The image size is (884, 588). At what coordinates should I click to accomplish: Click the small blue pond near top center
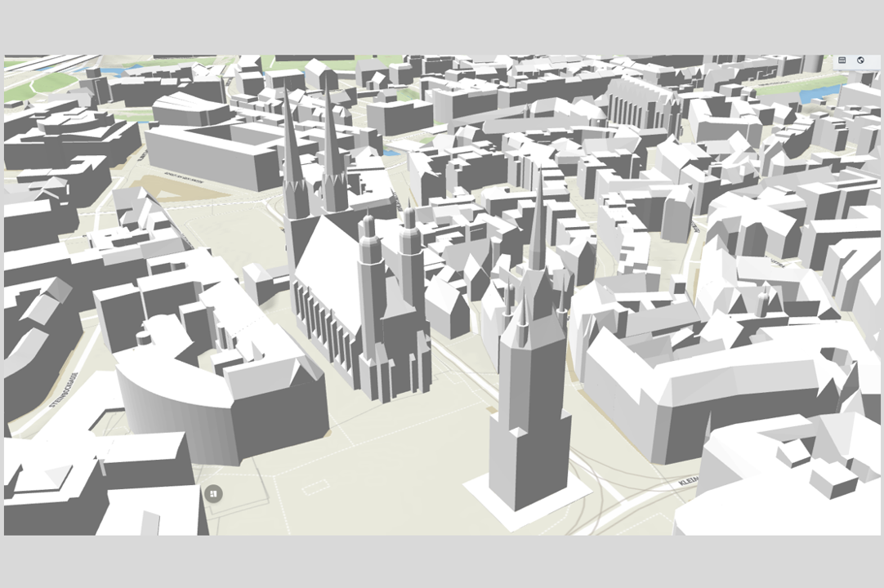pos(392,151)
